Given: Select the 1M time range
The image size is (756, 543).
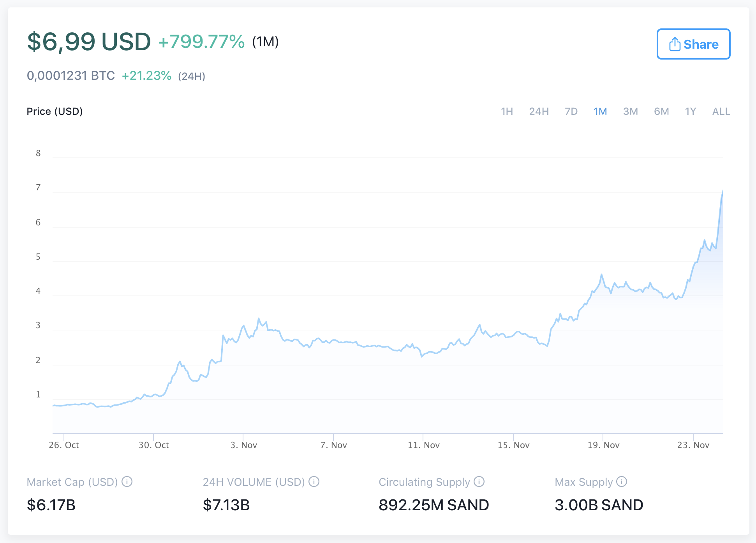Looking at the screenshot, I should coord(600,111).
